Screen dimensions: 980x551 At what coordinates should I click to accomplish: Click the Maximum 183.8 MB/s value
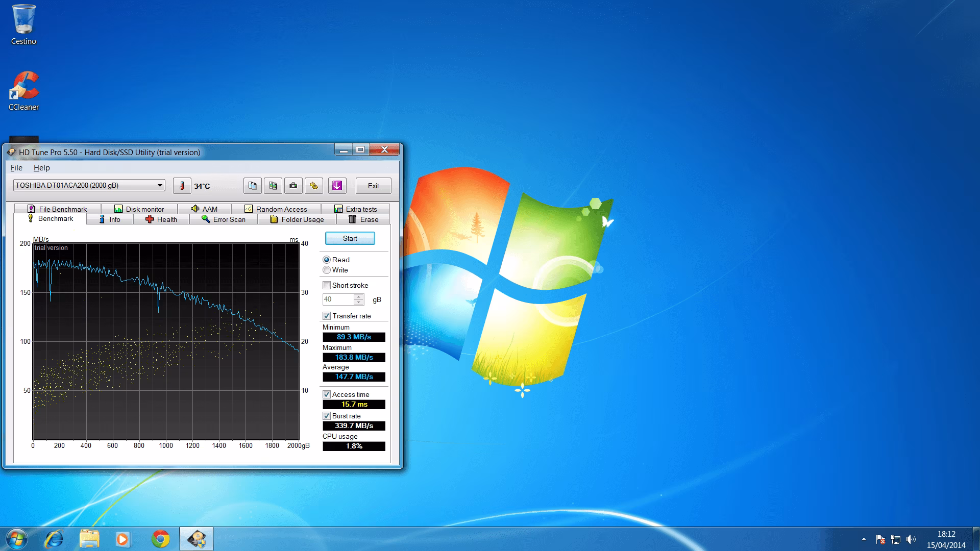354,357
